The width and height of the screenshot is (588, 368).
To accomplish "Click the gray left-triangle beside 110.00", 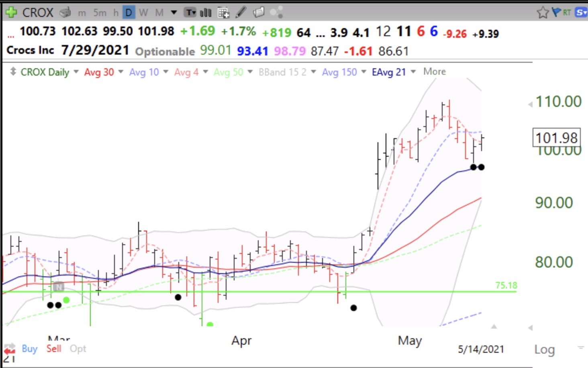I will pos(530,104).
